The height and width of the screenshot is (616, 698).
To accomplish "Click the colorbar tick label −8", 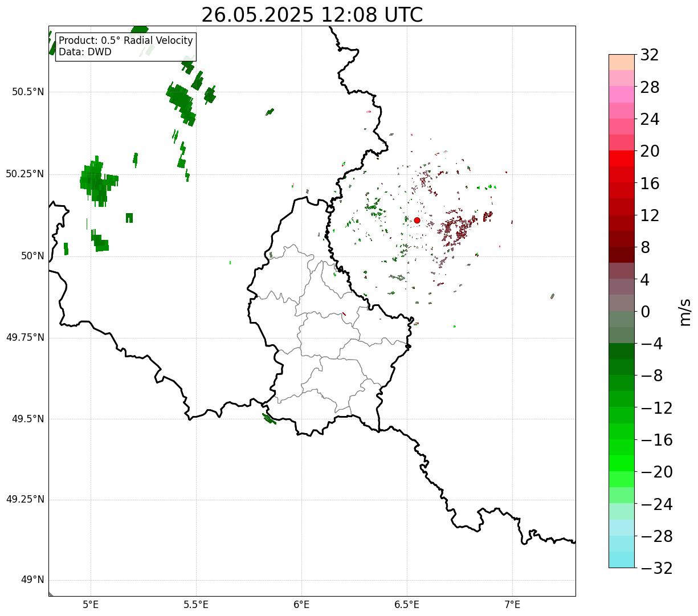I will point(652,376).
